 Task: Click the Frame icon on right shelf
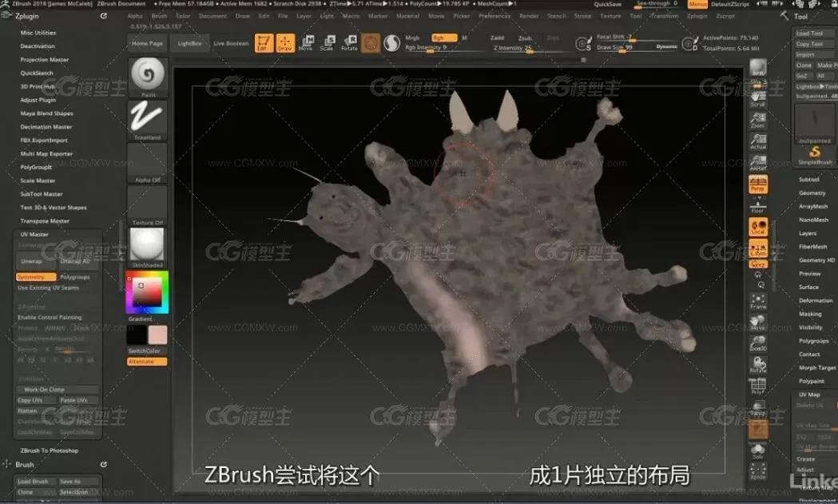tap(758, 301)
